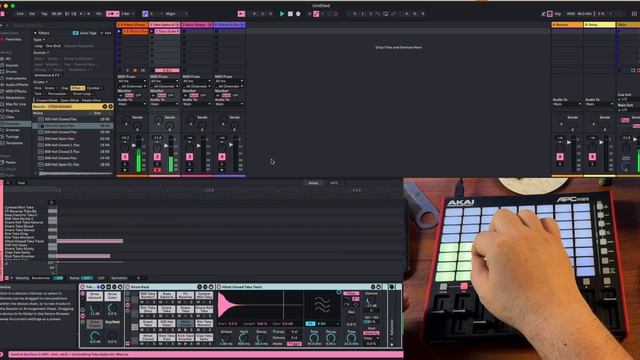Toggle Hihat Closed Taka Twist device activator
Image resolution: width=640 pixels, height=360 pixels.
click(x=219, y=287)
